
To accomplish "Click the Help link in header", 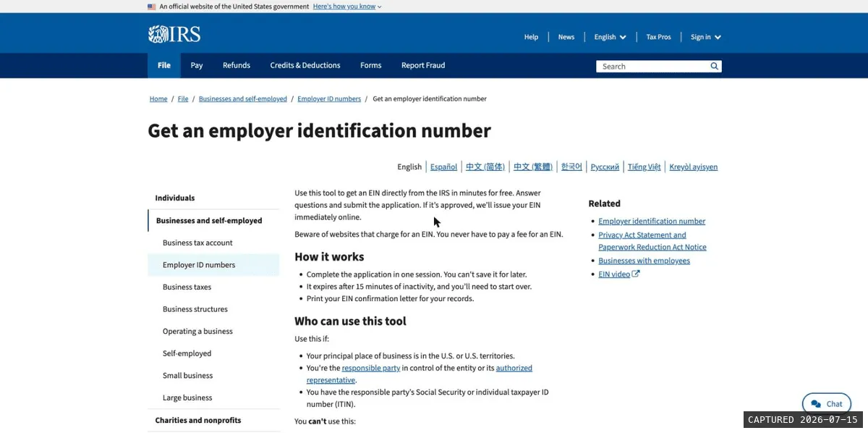I will 531,37.
